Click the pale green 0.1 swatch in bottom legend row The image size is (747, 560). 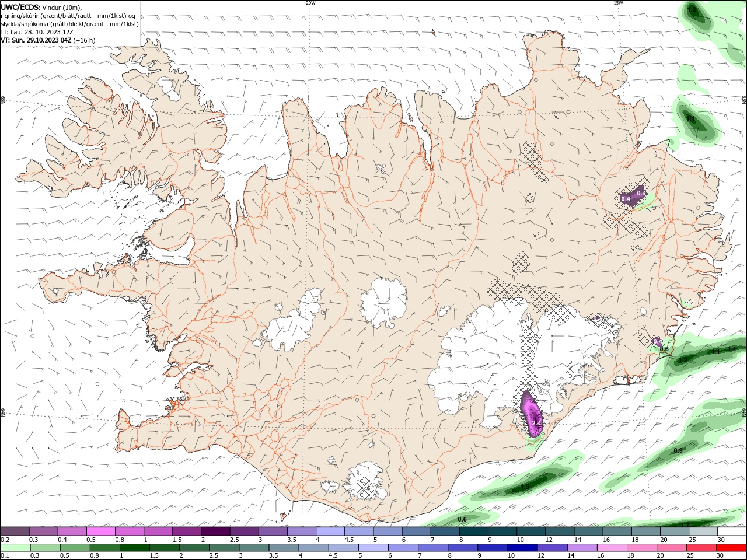[15, 548]
